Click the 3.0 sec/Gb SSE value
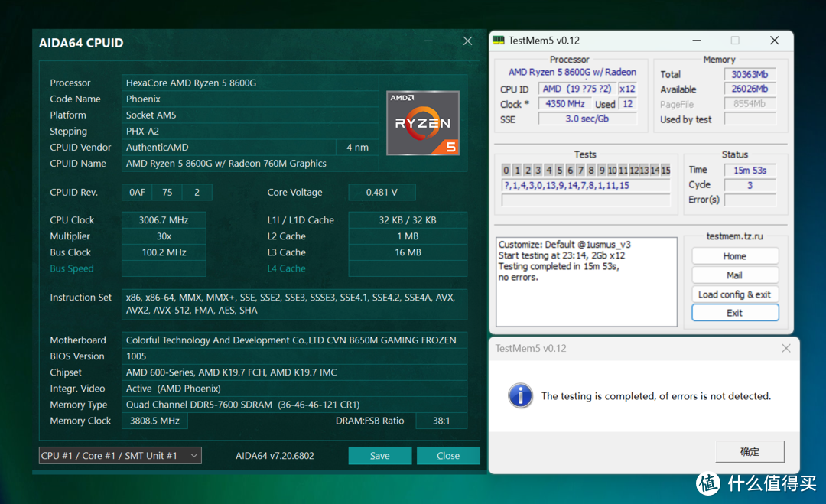This screenshot has width=826, height=504. click(x=587, y=119)
